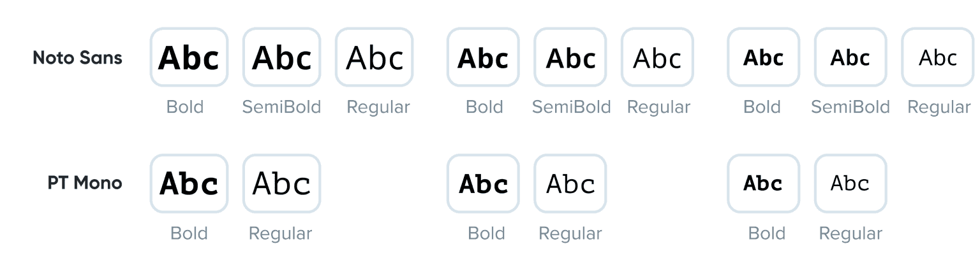The height and width of the screenshot is (267, 980).
Task: Select the medium-size PT Mono Bold tile
Action: click(483, 184)
